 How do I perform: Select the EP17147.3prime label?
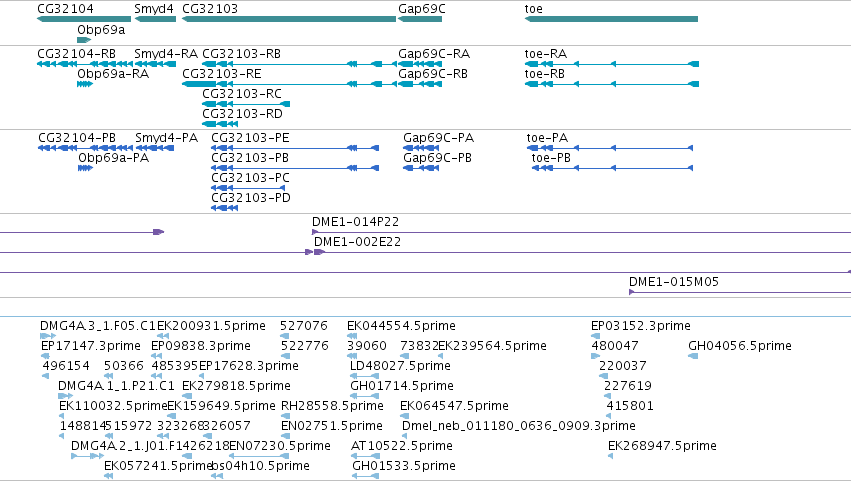[x=91, y=346]
